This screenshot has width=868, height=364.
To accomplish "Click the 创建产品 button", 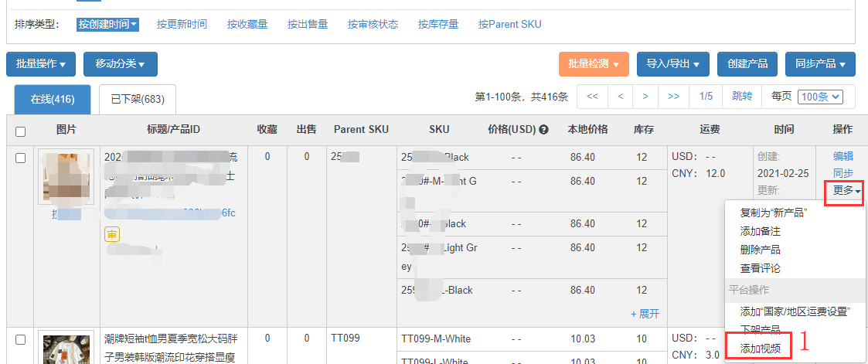I will (x=747, y=64).
